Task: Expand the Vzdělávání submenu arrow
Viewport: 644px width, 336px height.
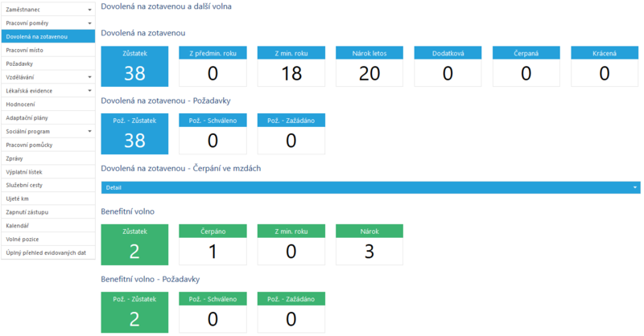Action: point(89,77)
